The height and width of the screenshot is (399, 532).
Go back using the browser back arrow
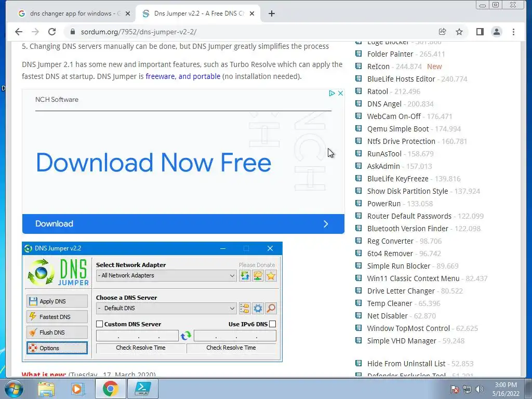pyautogui.click(x=19, y=32)
